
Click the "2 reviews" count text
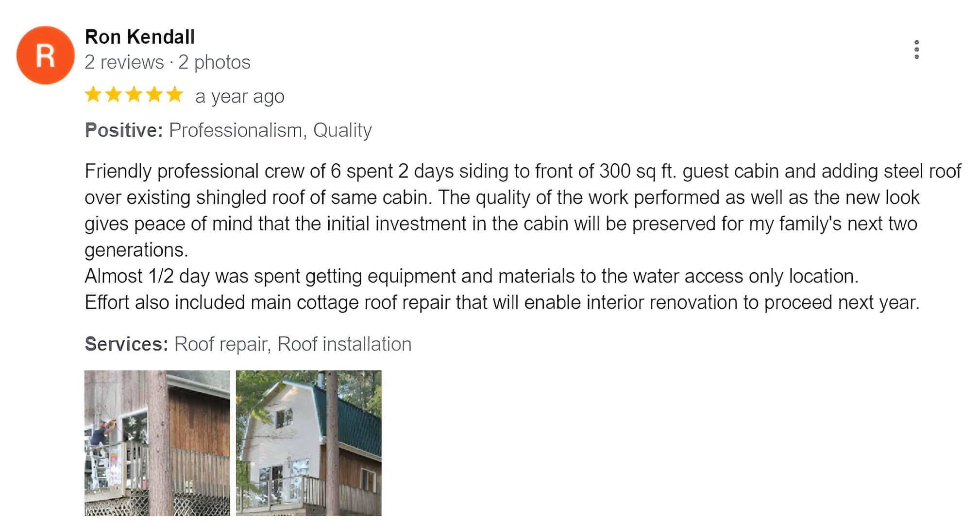point(124,62)
